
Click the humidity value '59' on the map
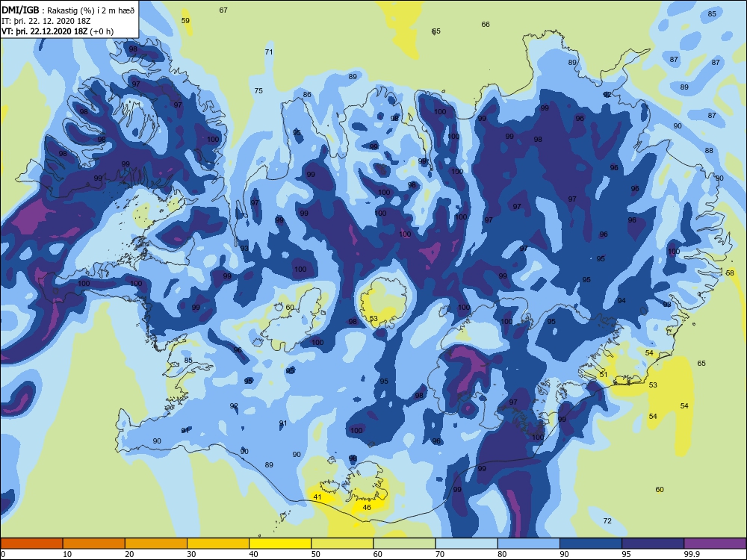click(186, 20)
